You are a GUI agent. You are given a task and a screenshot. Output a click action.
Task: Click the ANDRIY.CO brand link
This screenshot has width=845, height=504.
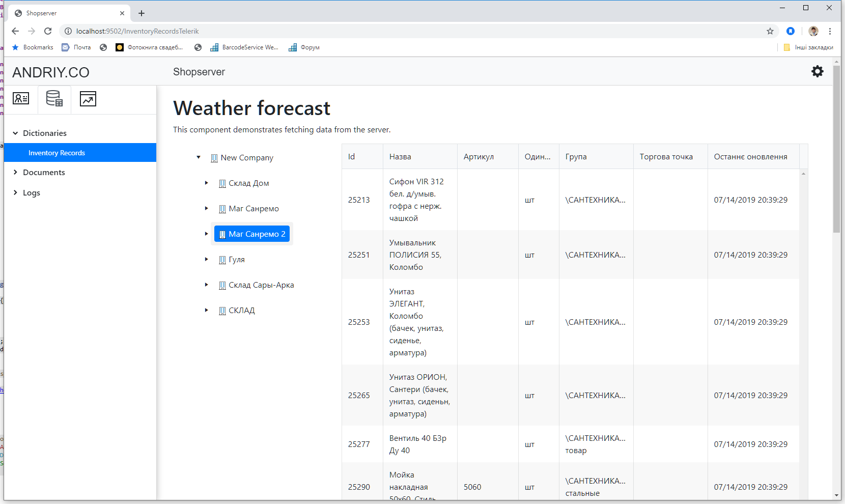pyautogui.click(x=51, y=72)
